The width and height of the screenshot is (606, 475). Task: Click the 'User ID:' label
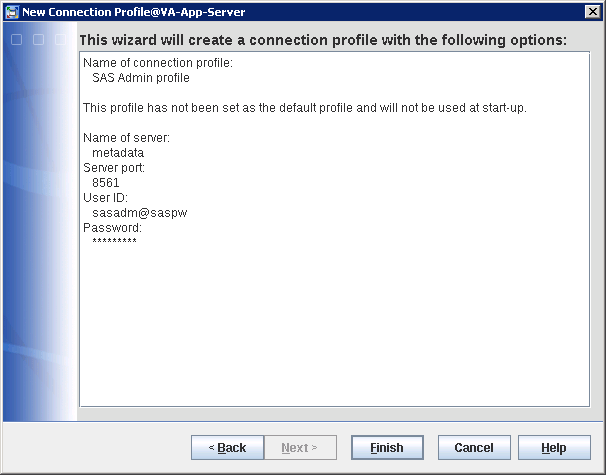point(104,197)
